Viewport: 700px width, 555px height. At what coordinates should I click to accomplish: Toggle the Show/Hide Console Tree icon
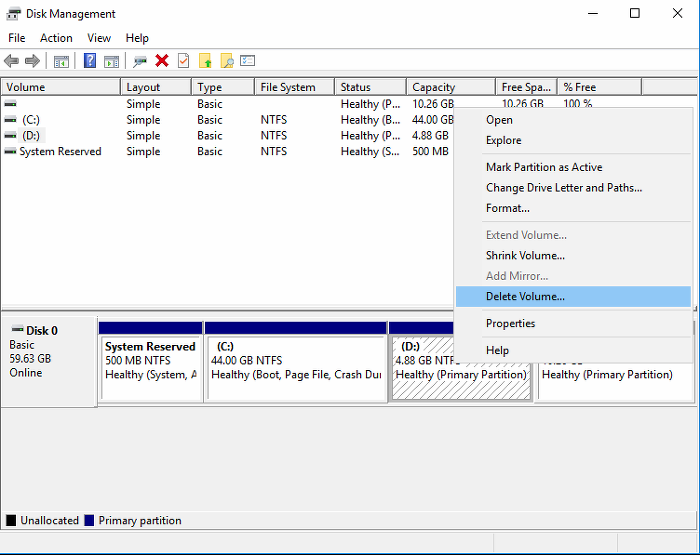pos(61,61)
